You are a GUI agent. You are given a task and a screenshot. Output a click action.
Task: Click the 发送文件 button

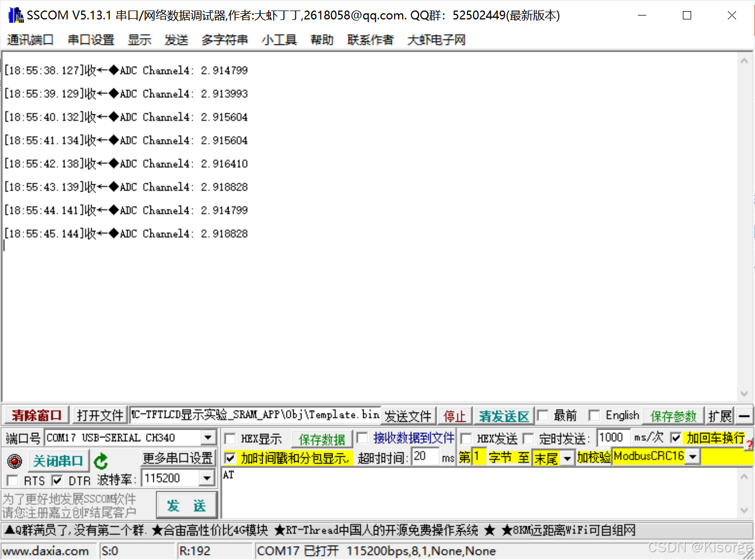408,416
